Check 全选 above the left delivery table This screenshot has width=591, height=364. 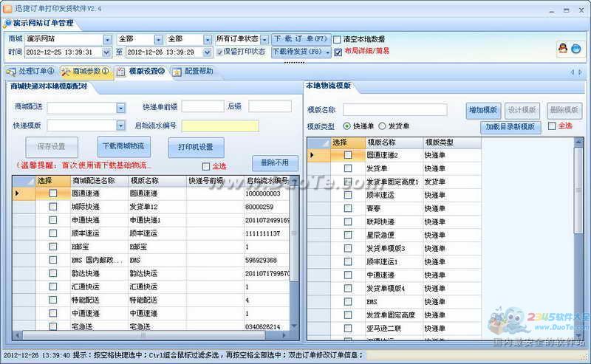click(x=206, y=166)
